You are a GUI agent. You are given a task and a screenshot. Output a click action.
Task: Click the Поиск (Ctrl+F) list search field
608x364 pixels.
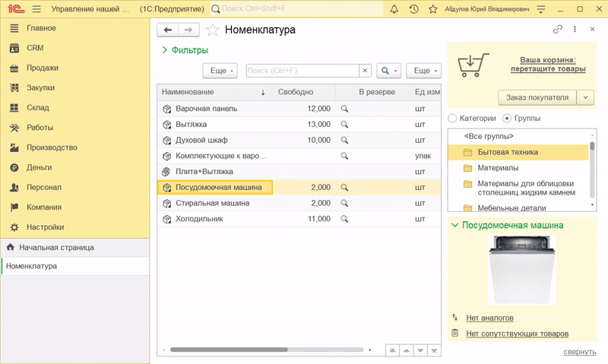pyautogui.click(x=302, y=71)
